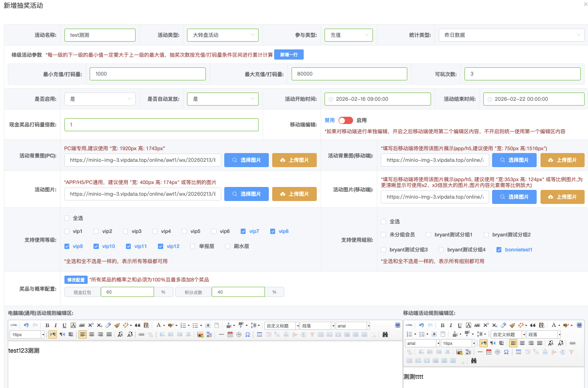Image resolution: width=588 pixels, height=388 pixels.
Task: Open HTML source view in PC rule editor
Action: tap(14, 326)
